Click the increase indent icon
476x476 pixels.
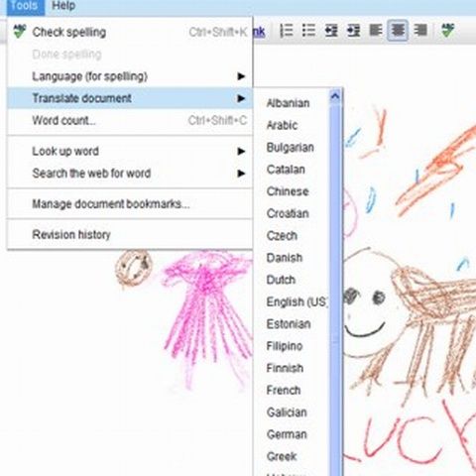click(353, 31)
